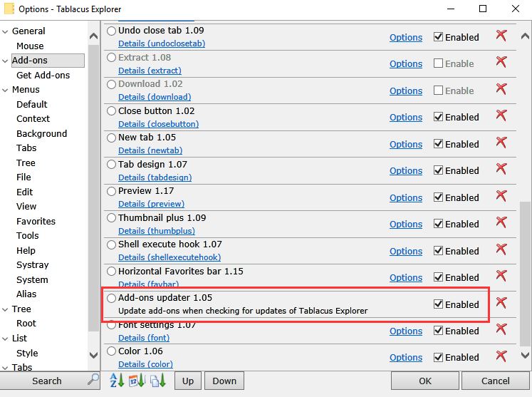The width and height of the screenshot is (532, 397).
Task: Remove the Color add-on
Action: click(501, 356)
